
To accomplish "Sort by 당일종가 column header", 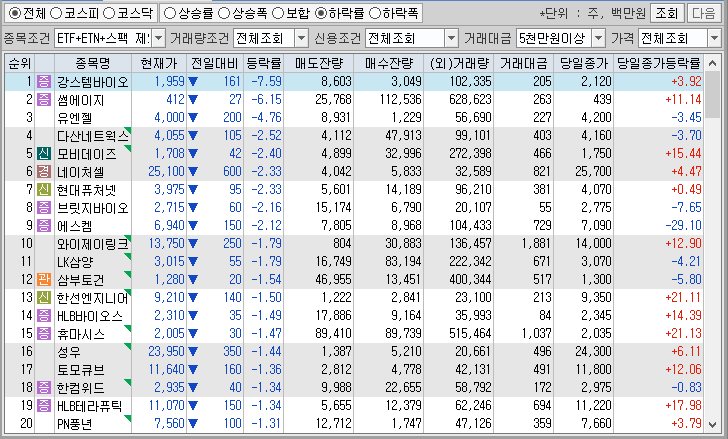I will [584, 63].
